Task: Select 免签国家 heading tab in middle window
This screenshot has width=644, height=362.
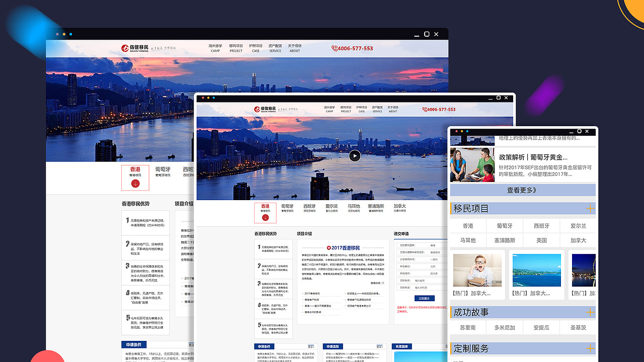Action: (x=403, y=346)
